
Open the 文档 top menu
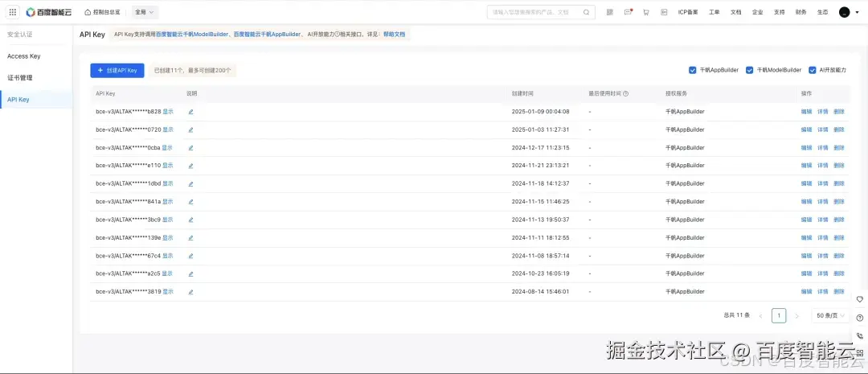[x=735, y=12]
